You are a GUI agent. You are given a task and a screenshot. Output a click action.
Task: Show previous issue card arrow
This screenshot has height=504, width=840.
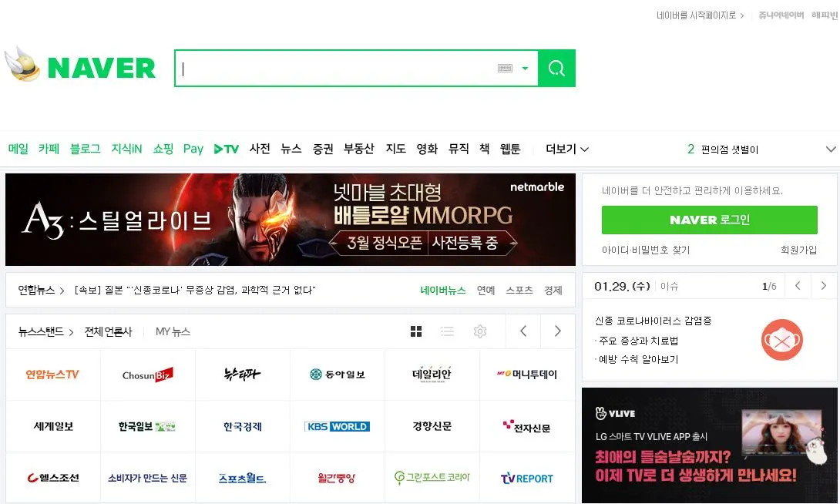point(798,286)
